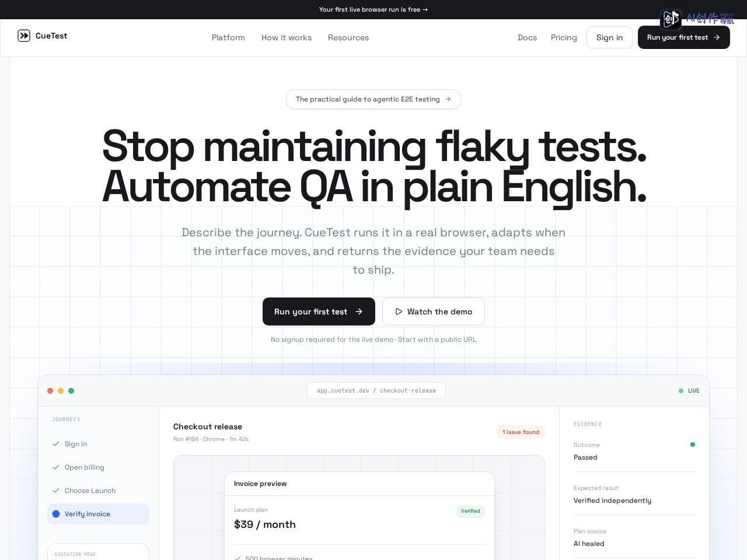Open the Resources menu
This screenshot has width=747, height=560.
(x=348, y=37)
